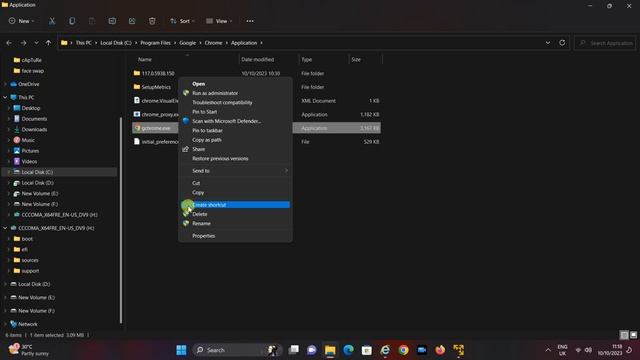This screenshot has height=360, width=640.
Task: Choose Copy in the context menu
Action: 235,192
